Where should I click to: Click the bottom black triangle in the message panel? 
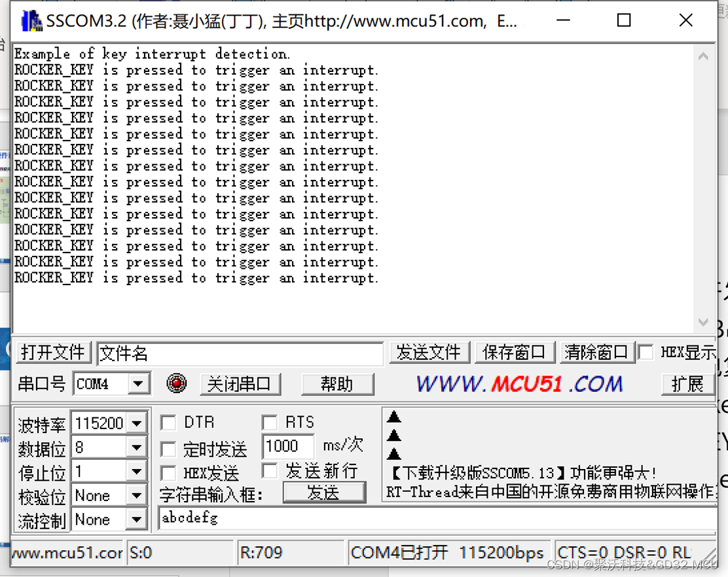click(393, 453)
